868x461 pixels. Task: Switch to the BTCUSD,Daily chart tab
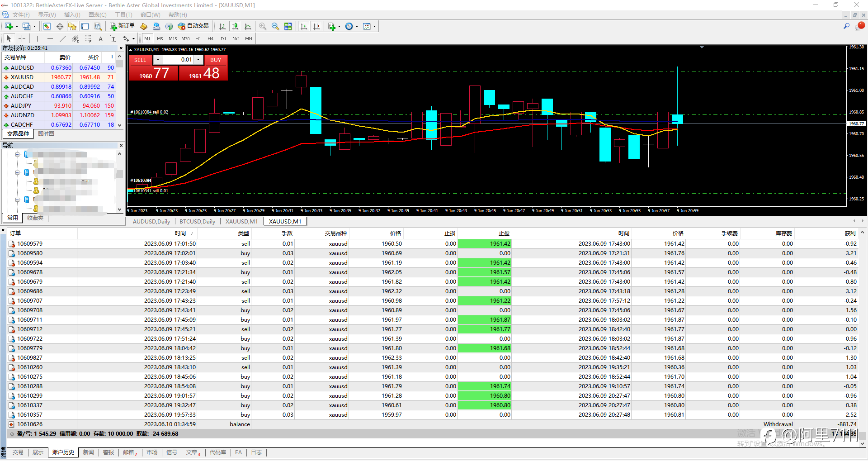click(197, 222)
